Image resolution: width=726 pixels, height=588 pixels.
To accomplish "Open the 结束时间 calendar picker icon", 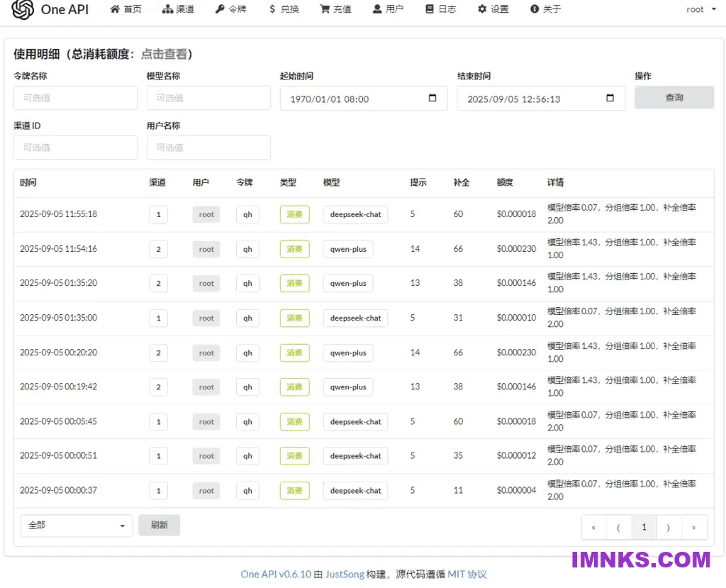I will [x=610, y=97].
